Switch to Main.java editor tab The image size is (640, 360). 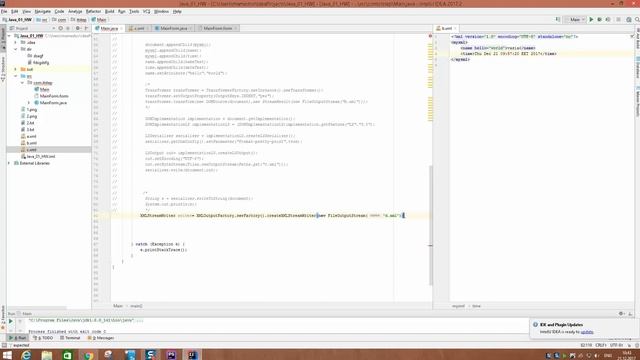(x=109, y=28)
